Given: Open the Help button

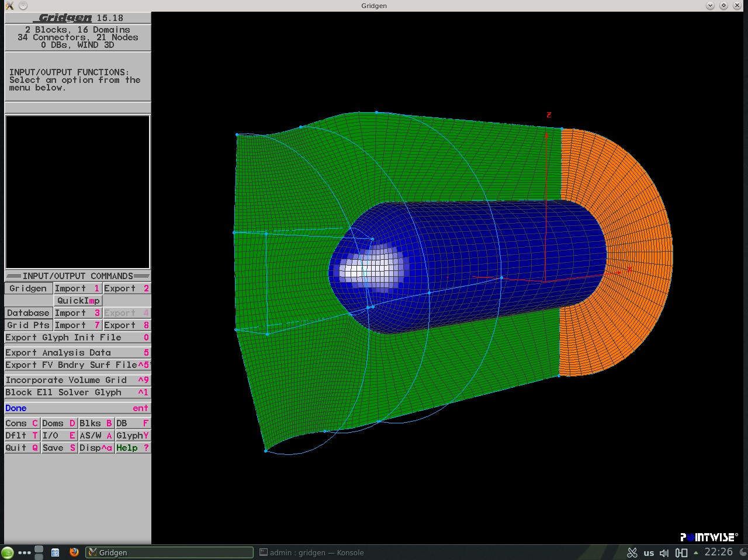Looking at the screenshot, I should (133, 448).
